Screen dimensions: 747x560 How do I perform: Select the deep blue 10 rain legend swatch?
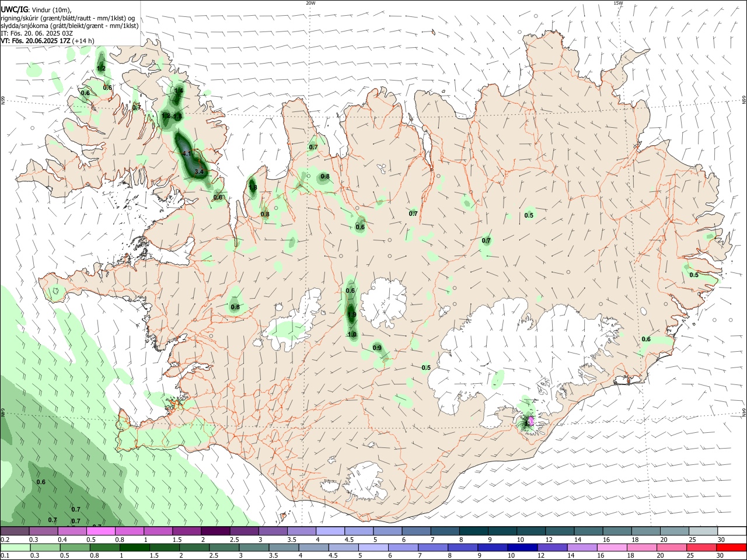(x=522, y=547)
